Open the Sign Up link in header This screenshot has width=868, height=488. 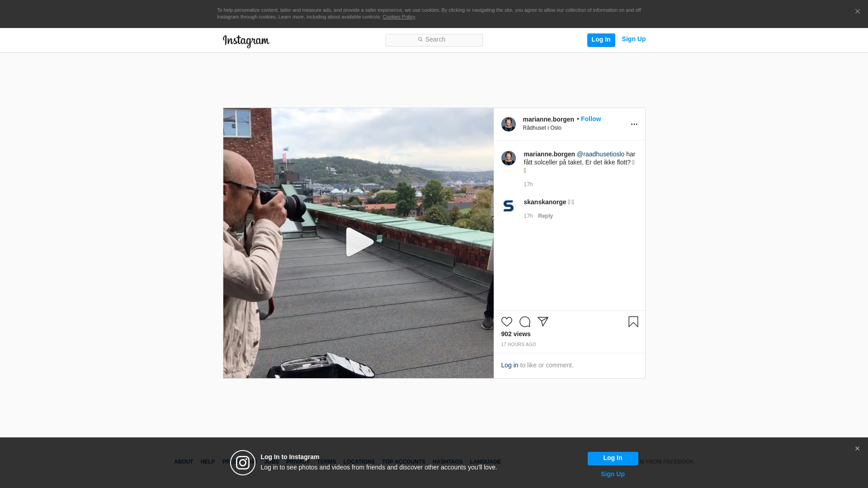[x=633, y=39]
